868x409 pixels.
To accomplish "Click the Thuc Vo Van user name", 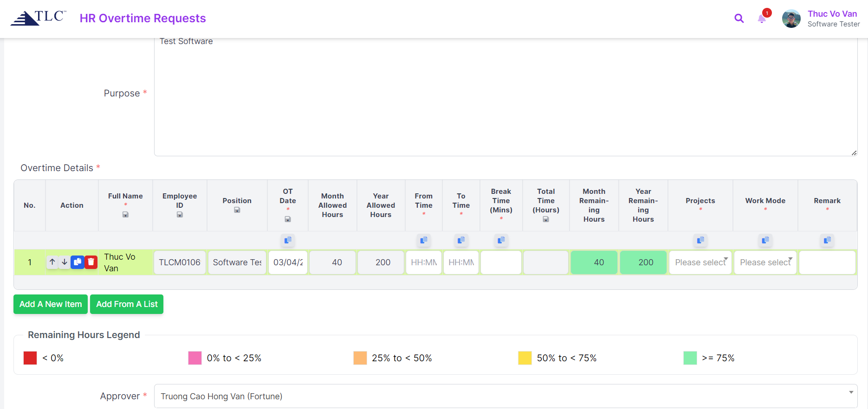I will 832,14.
